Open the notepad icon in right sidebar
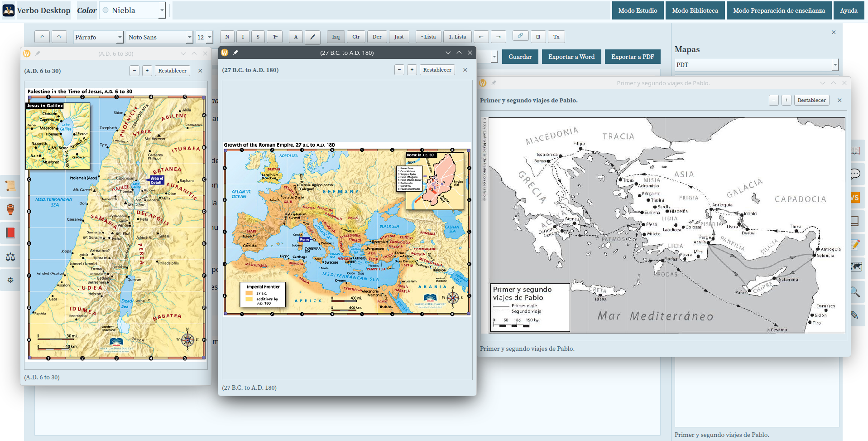Image resolution: width=868 pixels, height=441 pixels. (x=856, y=245)
